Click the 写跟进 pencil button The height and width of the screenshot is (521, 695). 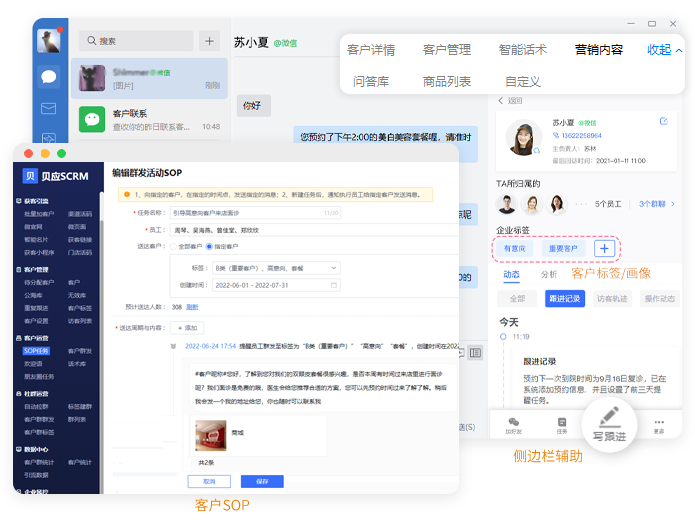click(609, 424)
